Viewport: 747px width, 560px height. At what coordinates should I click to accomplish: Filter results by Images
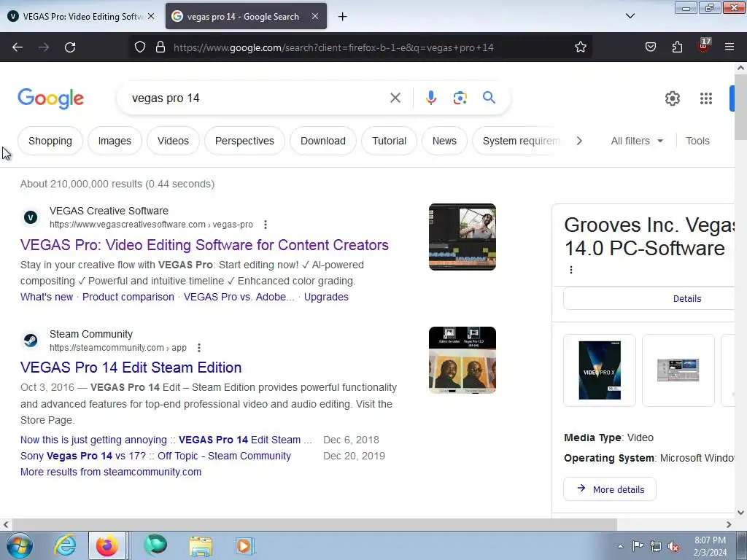pyautogui.click(x=115, y=141)
